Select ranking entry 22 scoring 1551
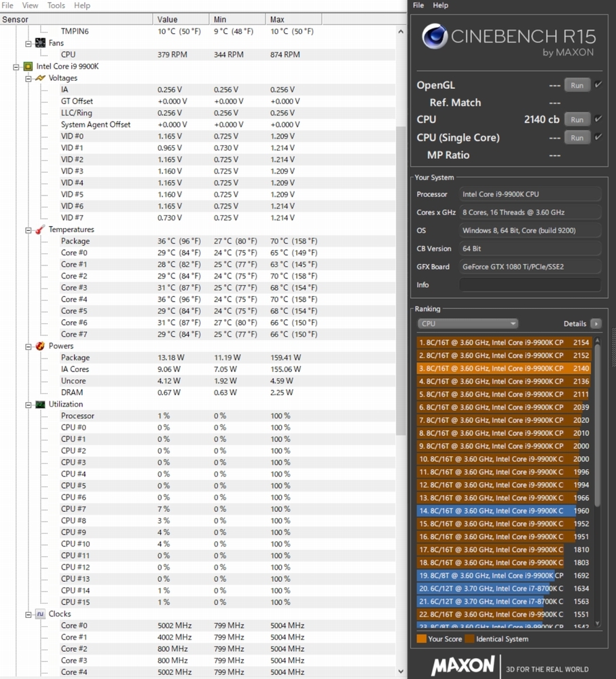Viewport: 616px width, 679px height. coord(504,614)
